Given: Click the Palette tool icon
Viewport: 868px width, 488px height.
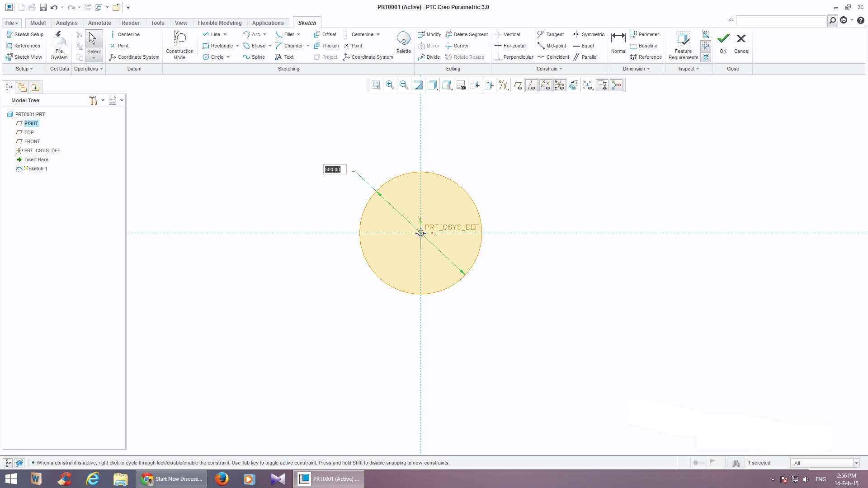Looking at the screenshot, I should pos(403,39).
